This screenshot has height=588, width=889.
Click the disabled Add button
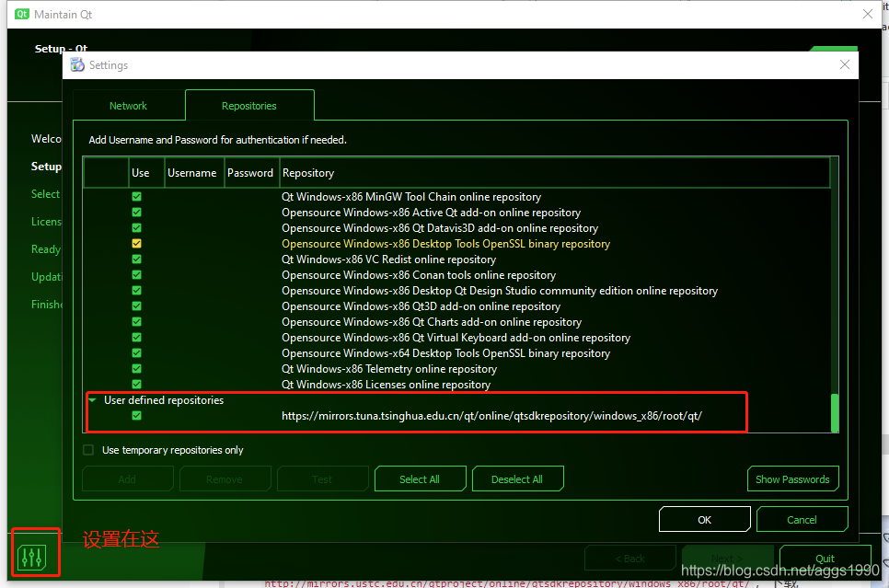tap(128, 479)
